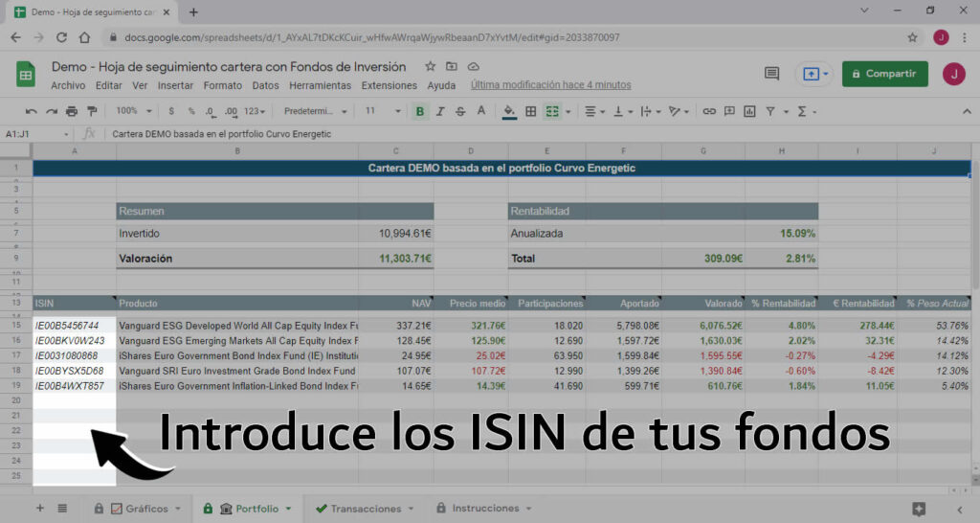This screenshot has width=980, height=523.
Task: Expand the merge cells type dropdown arrow
Action: pyautogui.click(x=568, y=111)
